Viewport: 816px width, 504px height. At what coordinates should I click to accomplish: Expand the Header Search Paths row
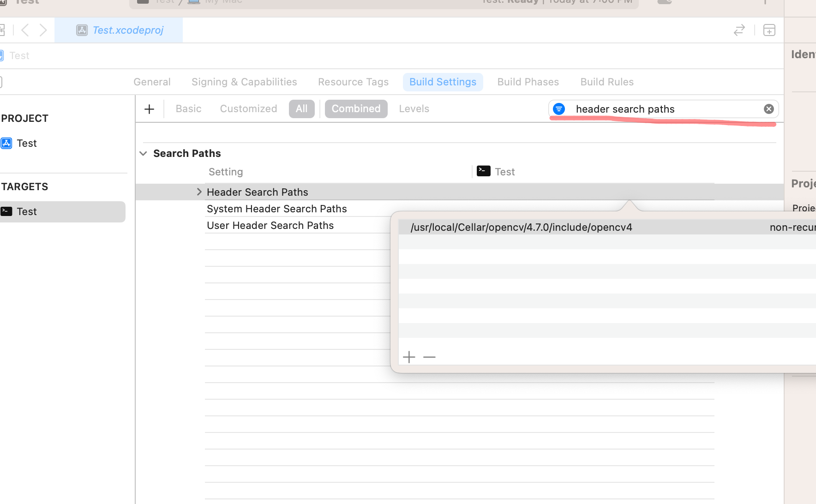(199, 192)
